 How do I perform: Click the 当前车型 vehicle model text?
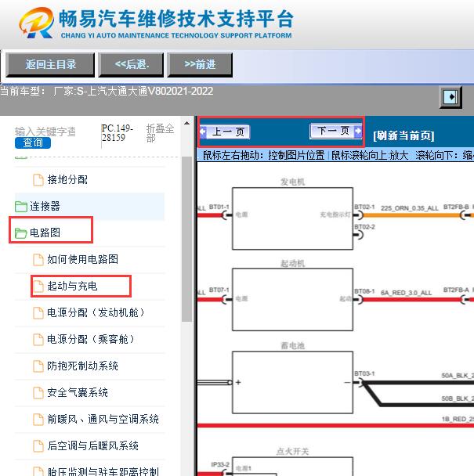point(107,91)
